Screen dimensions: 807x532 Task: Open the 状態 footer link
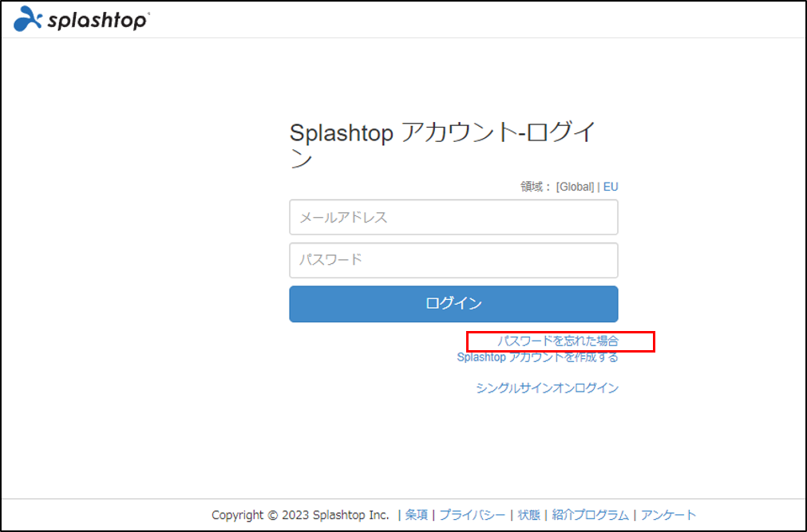pos(528,514)
